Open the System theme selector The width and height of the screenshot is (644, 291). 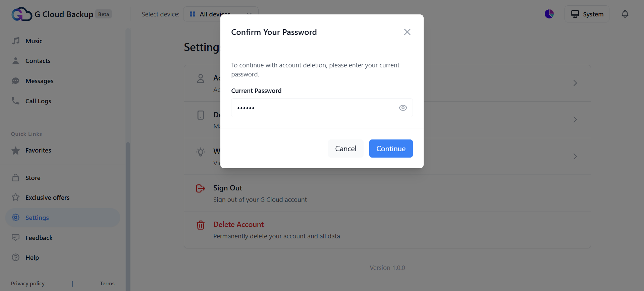[x=587, y=14]
